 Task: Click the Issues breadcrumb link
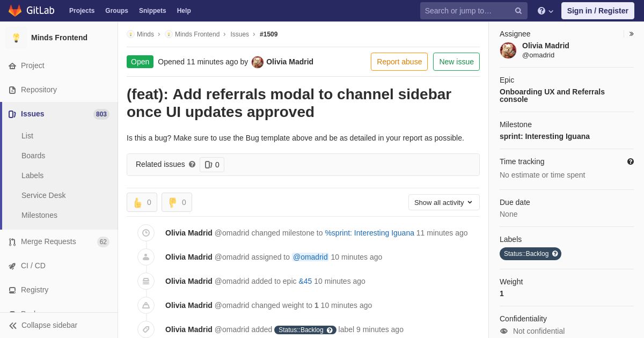pos(240,34)
